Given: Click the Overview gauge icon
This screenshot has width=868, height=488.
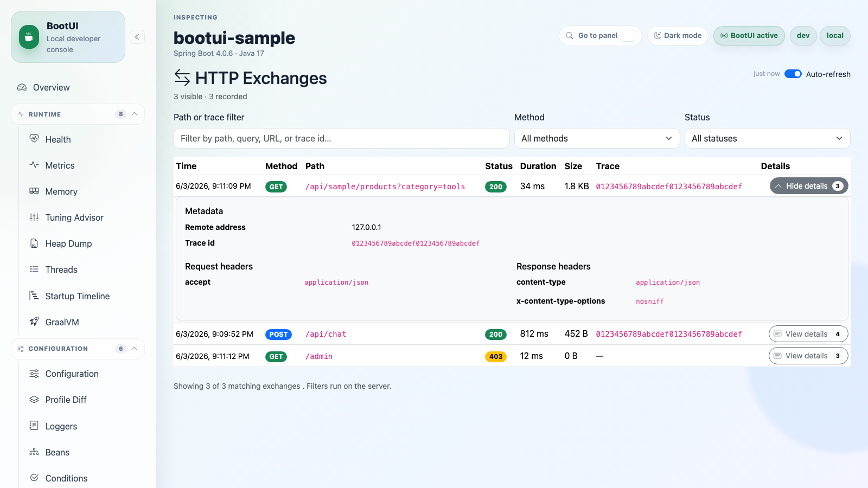Looking at the screenshot, I should pos(22,87).
